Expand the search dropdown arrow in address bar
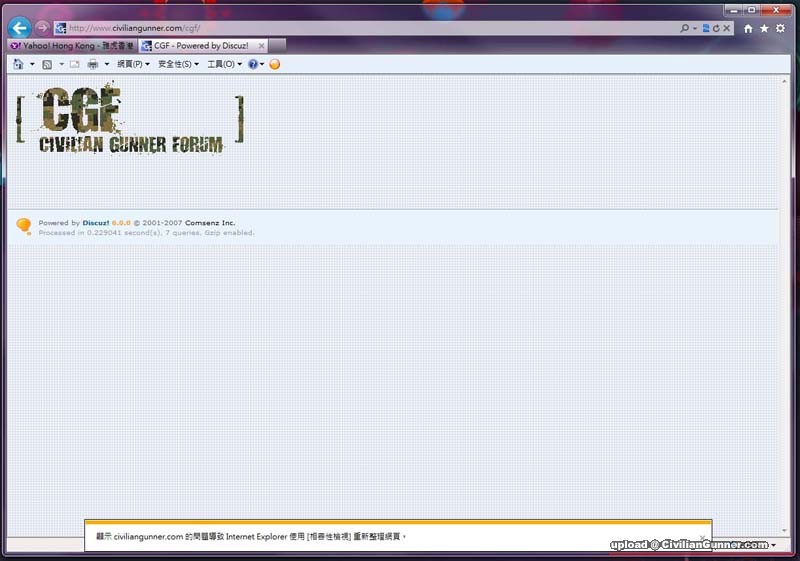This screenshot has height=561, width=800. 695,29
